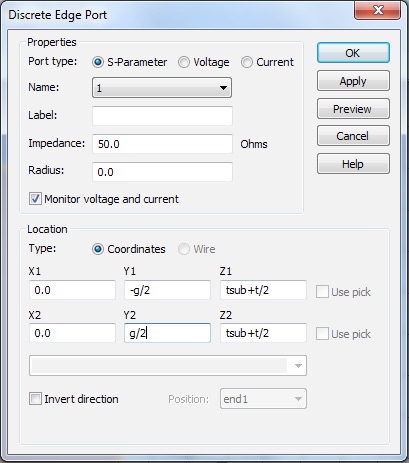Screen dimensions: 409x463
Task: Open the Name dropdown showing 1
Action: click(162, 88)
